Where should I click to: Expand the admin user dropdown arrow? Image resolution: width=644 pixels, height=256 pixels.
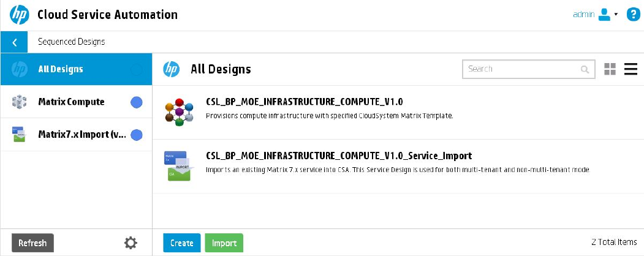[x=616, y=14]
